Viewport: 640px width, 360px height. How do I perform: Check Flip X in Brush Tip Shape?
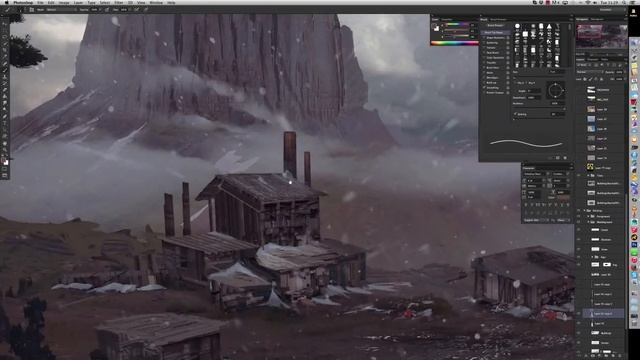pos(516,83)
